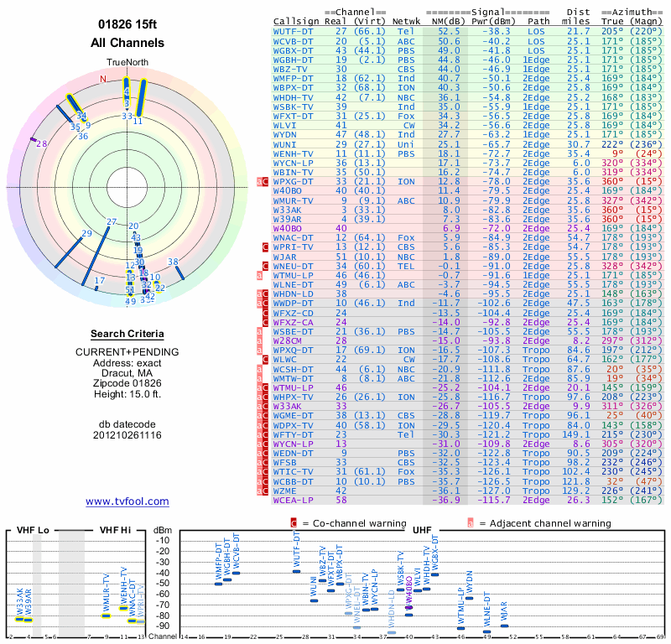671x644 pixels.
Task: Click the adjacent-channel a badge beside WSBE-DT
Action: [259, 331]
